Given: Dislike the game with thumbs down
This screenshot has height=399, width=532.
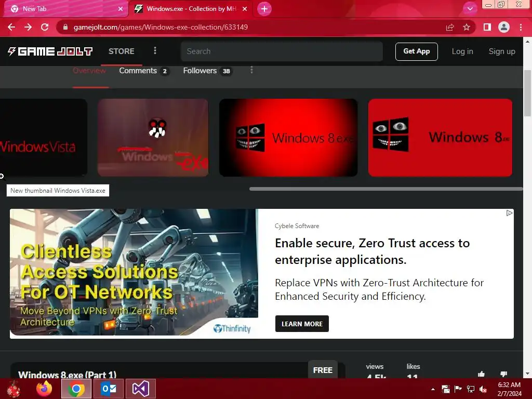Looking at the screenshot, I should point(503,374).
